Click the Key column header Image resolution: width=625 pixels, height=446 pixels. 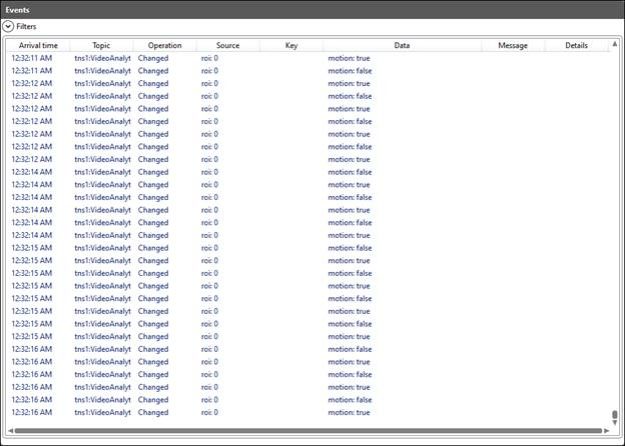291,46
